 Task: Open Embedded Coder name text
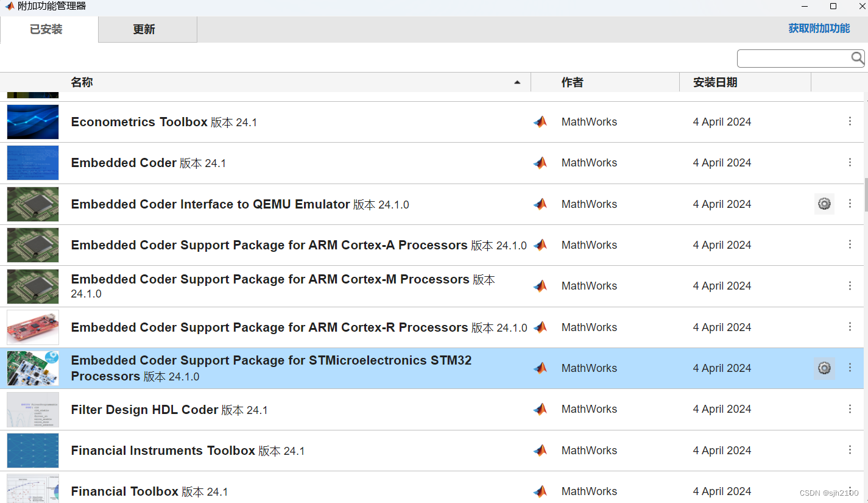[x=124, y=163]
